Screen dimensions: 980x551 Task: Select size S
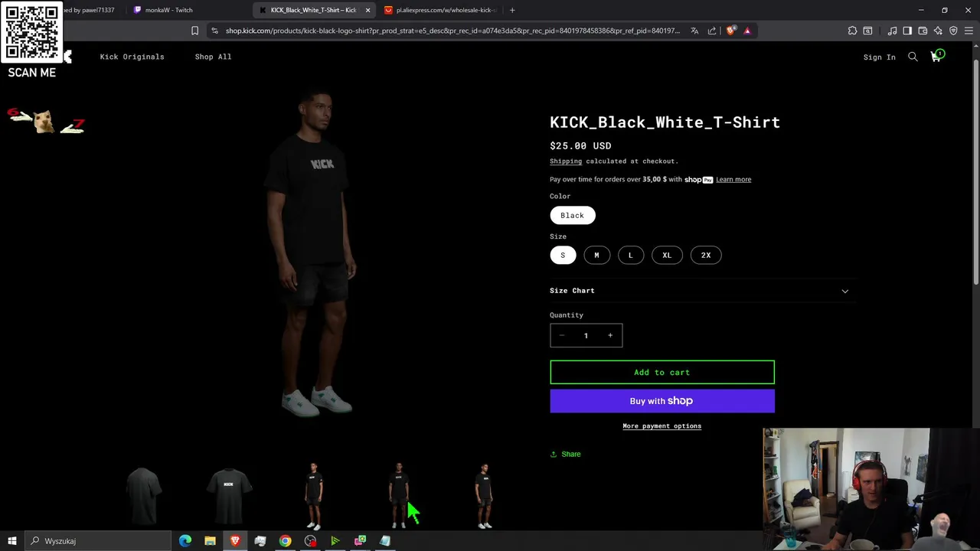click(563, 255)
